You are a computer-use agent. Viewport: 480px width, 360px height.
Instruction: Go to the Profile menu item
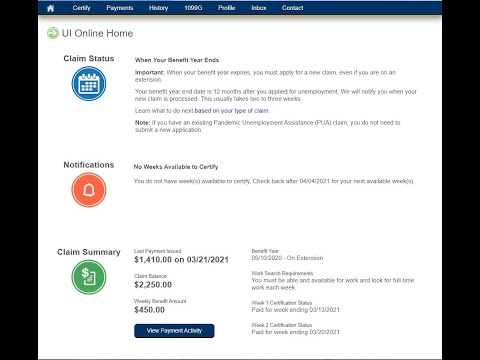pos(227,8)
